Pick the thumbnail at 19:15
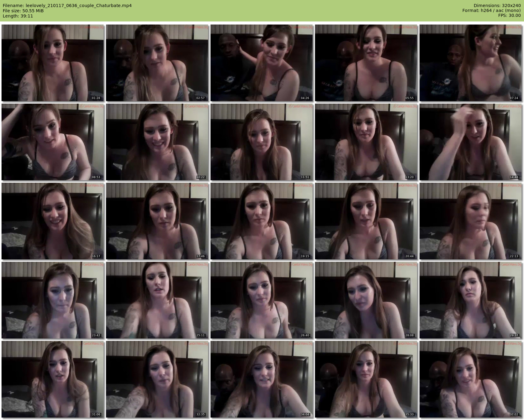This screenshot has height=420, width=524. [x=262, y=221]
